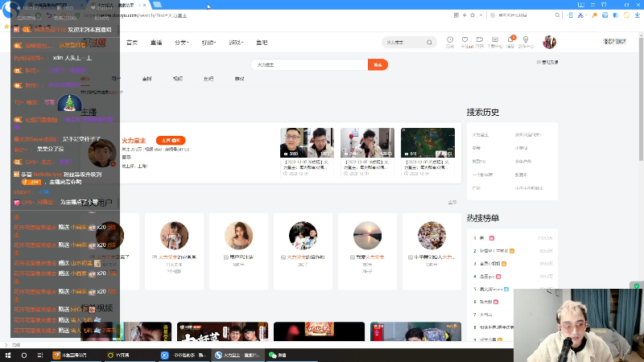Screen dimensions: 644x362
Task: Click the scissors screenshot toolbar icon
Action: (580, 15)
